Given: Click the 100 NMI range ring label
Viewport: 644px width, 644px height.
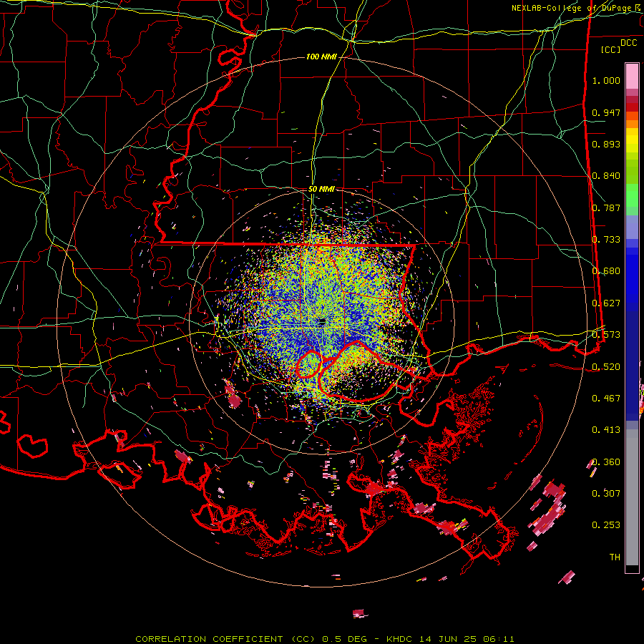Looking at the screenshot, I should (x=321, y=57).
